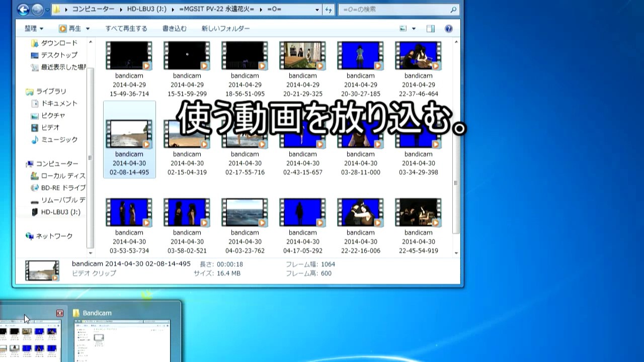Click the search magnifier icon
This screenshot has width=644, height=362.
coord(453,9)
